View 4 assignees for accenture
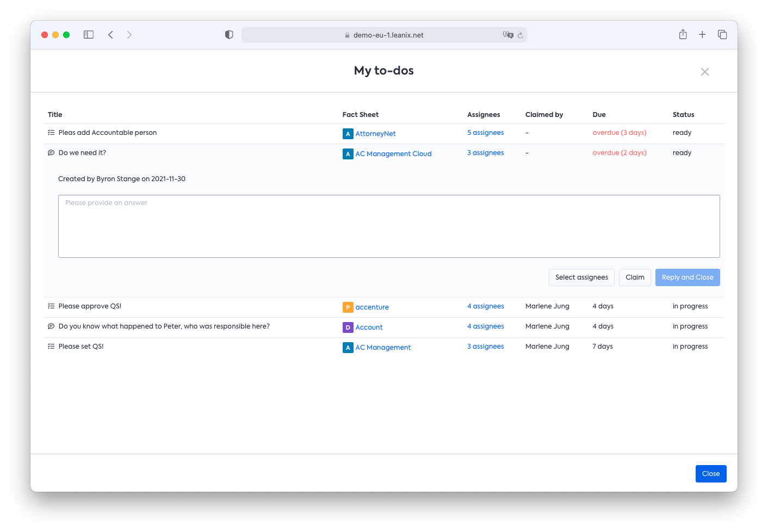Image resolution: width=768 pixels, height=532 pixels. click(x=485, y=306)
